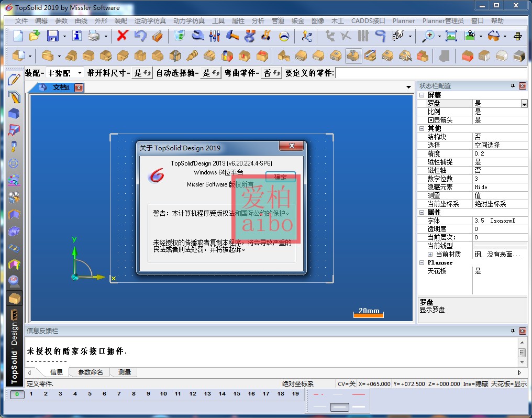This screenshot has height=418, width=532.
Task: Click the wooden chess pawn shaped icon
Action: [x=192, y=56]
